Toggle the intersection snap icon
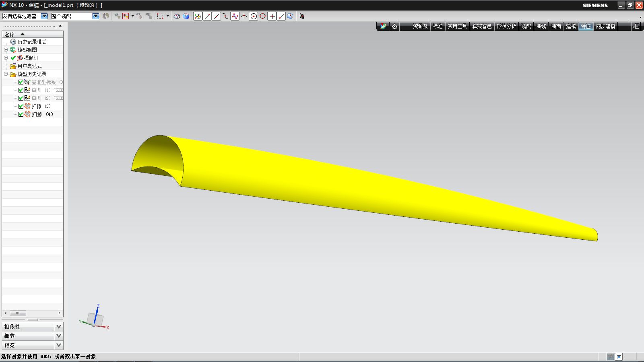 click(244, 16)
